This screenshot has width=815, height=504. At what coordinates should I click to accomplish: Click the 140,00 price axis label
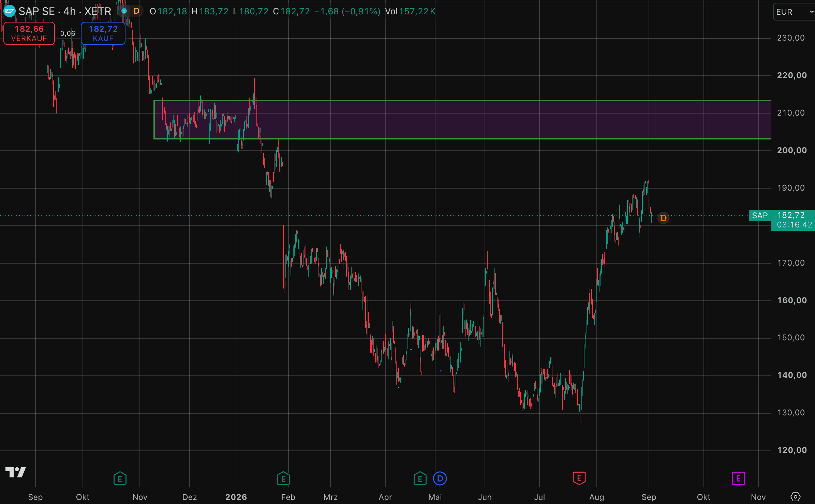792,375
